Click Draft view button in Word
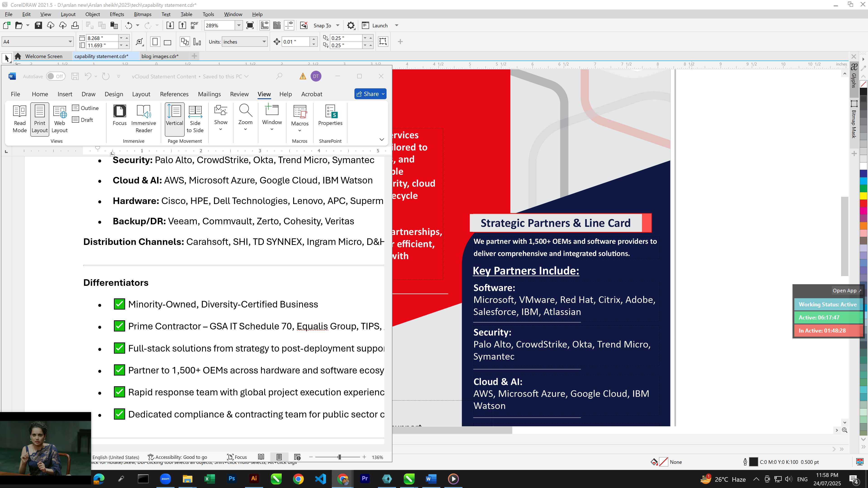This screenshot has width=868, height=488. click(83, 120)
